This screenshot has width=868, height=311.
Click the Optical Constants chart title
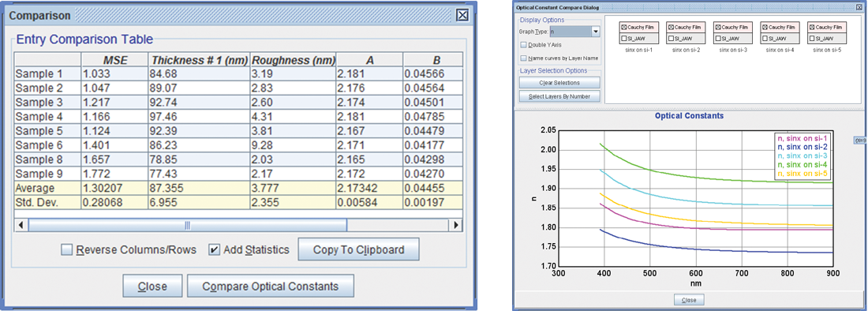point(689,116)
